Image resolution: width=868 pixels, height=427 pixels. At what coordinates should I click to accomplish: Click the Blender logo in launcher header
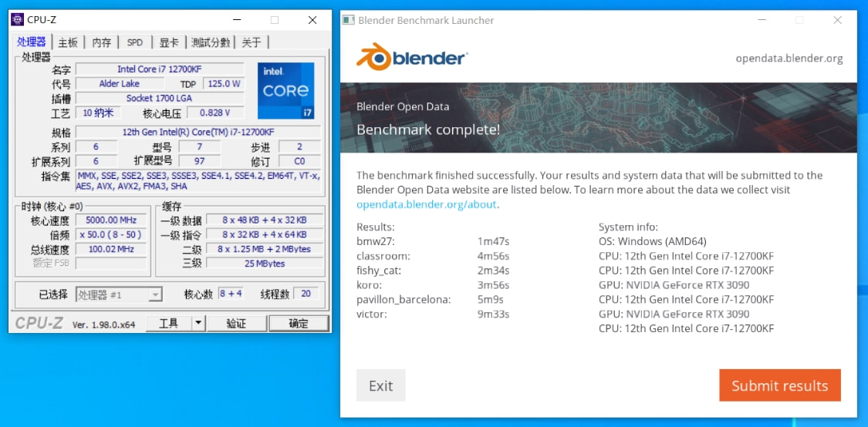[x=413, y=57]
